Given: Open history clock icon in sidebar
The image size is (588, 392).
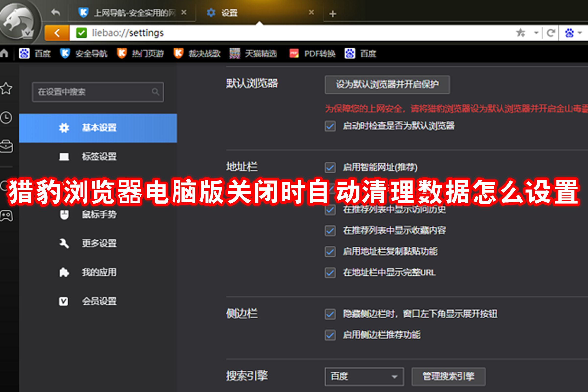Looking at the screenshot, I should [6, 118].
